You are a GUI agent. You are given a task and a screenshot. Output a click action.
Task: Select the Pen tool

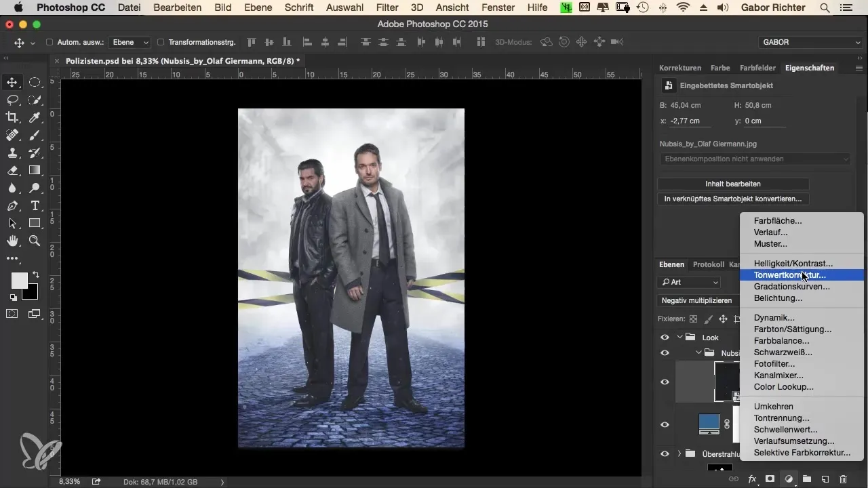click(x=12, y=205)
